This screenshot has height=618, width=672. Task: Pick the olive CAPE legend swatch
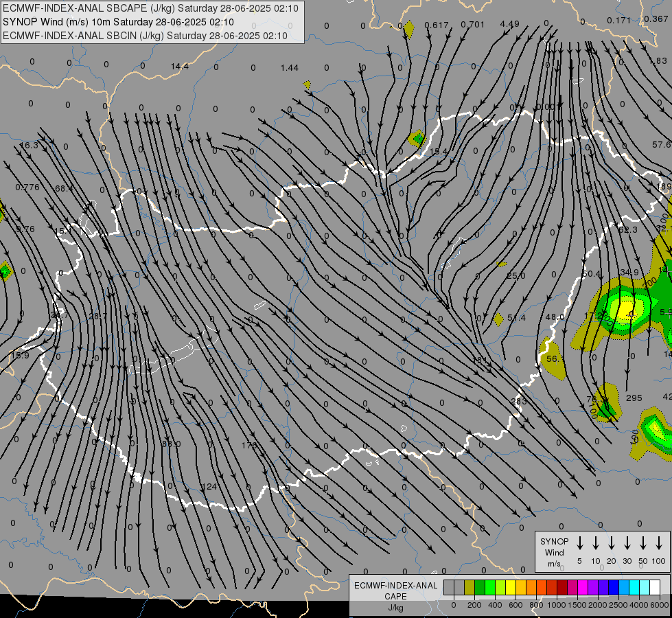click(470, 588)
